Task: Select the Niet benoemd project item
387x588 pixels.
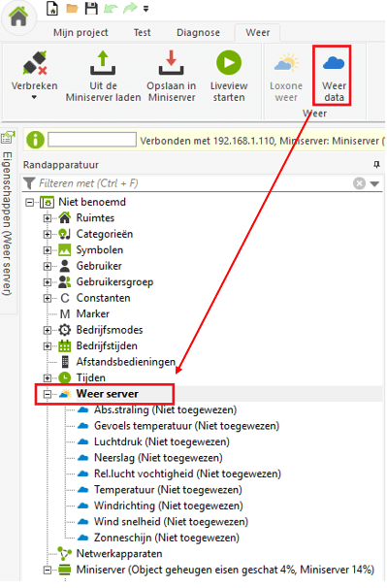Action: point(92,202)
